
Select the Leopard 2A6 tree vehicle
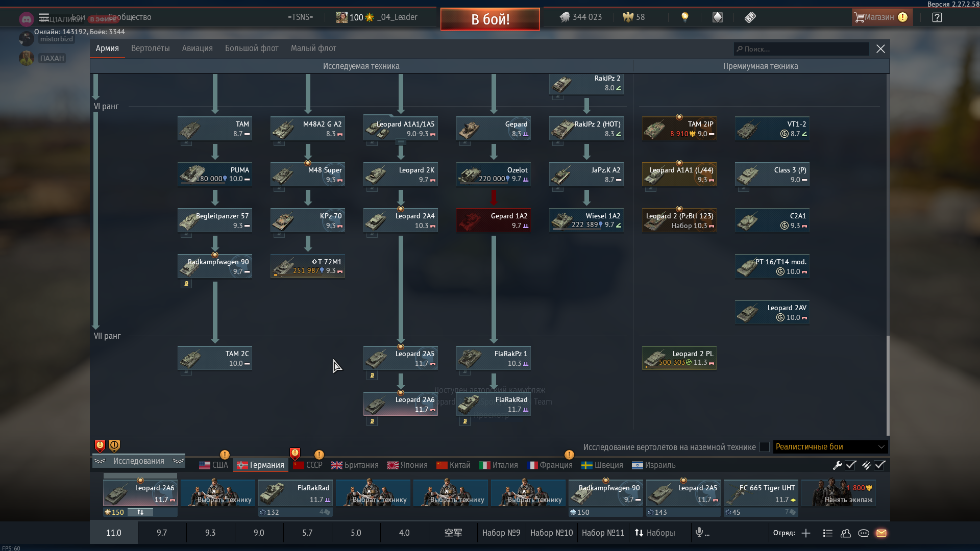pyautogui.click(x=401, y=404)
